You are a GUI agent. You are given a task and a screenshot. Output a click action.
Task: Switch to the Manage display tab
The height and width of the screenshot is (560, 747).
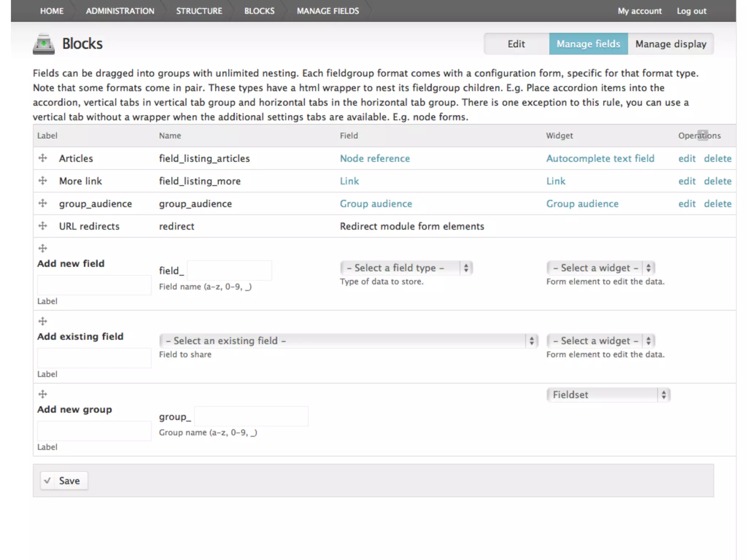coord(670,44)
